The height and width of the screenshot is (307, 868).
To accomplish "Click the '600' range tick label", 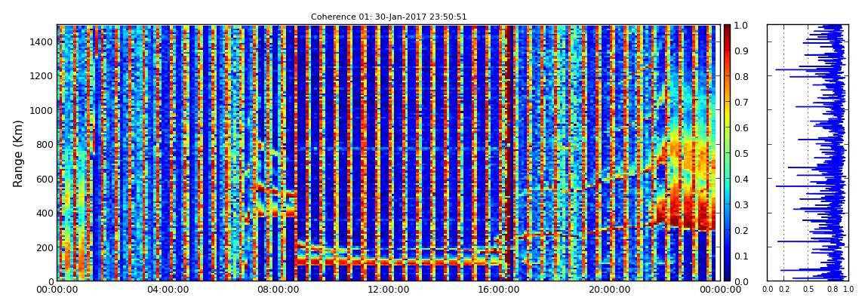I will (x=45, y=179).
